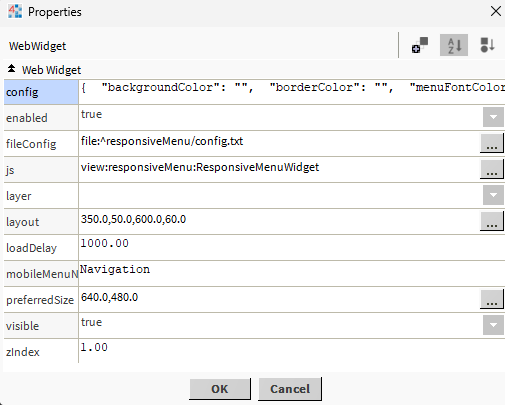Screen dimensions: 505x409
Task: Collapse the Web Widget section arrow
Action: [11, 69]
